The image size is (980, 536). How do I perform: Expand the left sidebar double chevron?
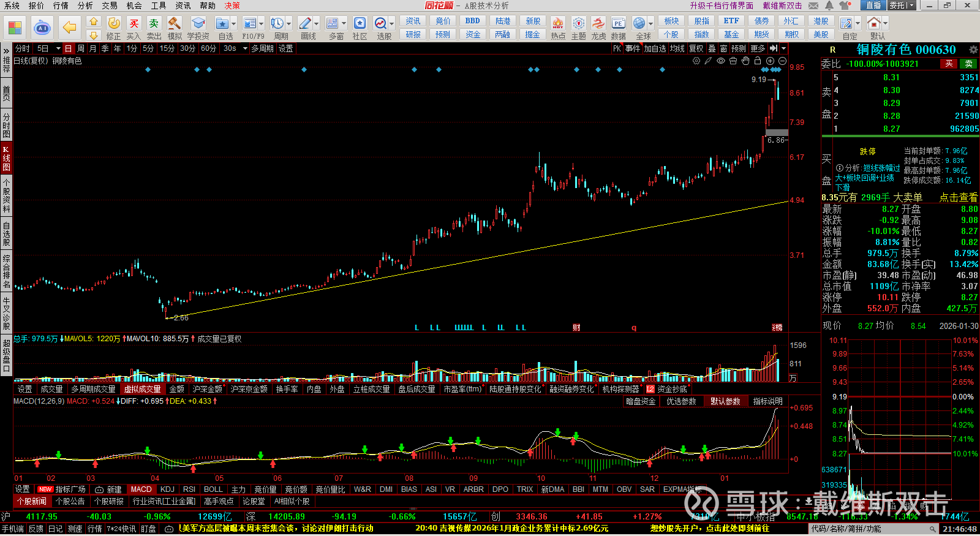click(6, 50)
